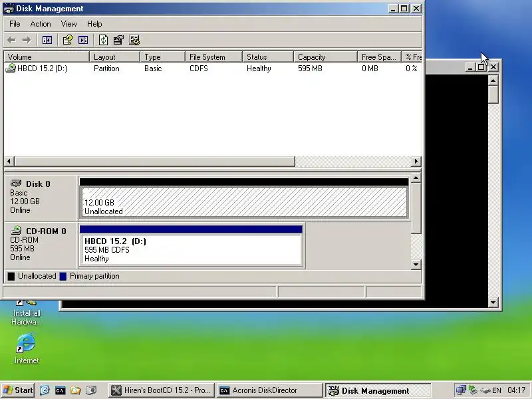The width and height of the screenshot is (532, 399).
Task: Click the CDFS file system cell
Action: click(199, 68)
